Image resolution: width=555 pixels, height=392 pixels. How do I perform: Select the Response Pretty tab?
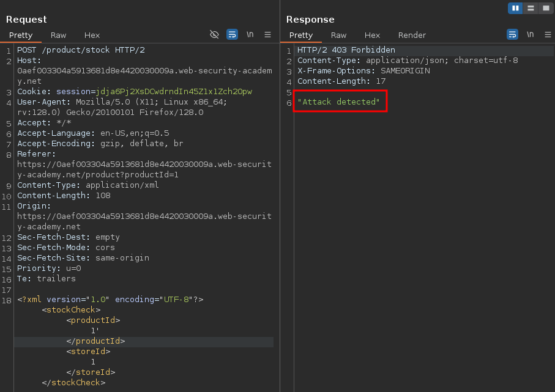(301, 35)
